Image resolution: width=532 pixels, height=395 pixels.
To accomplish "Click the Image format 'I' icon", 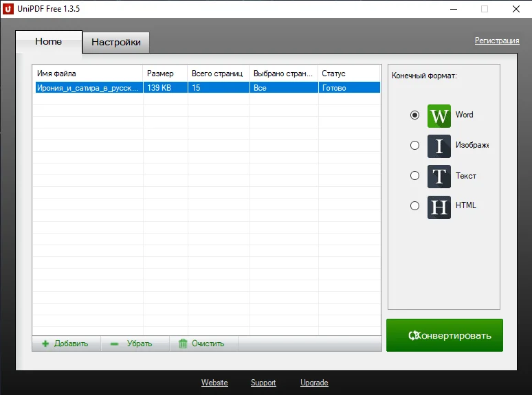I will tap(439, 146).
